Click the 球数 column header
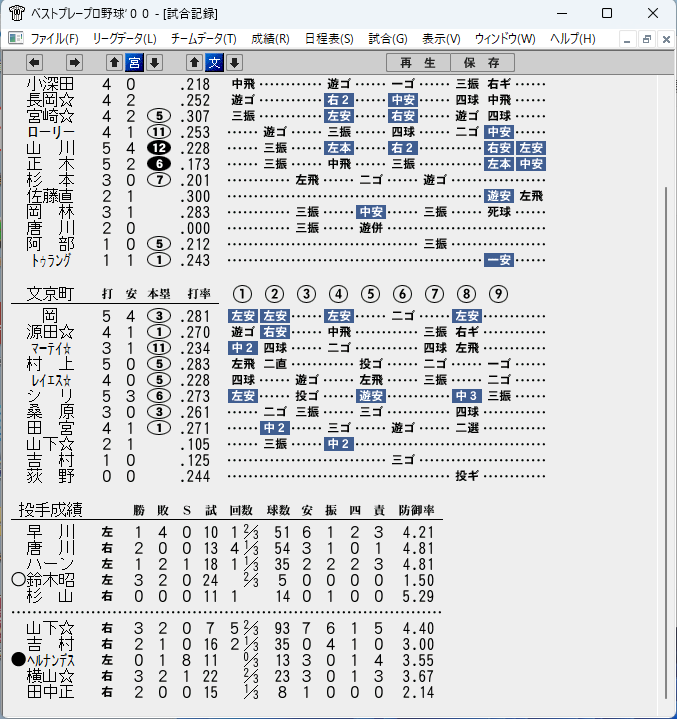The image size is (677, 719). click(x=278, y=510)
